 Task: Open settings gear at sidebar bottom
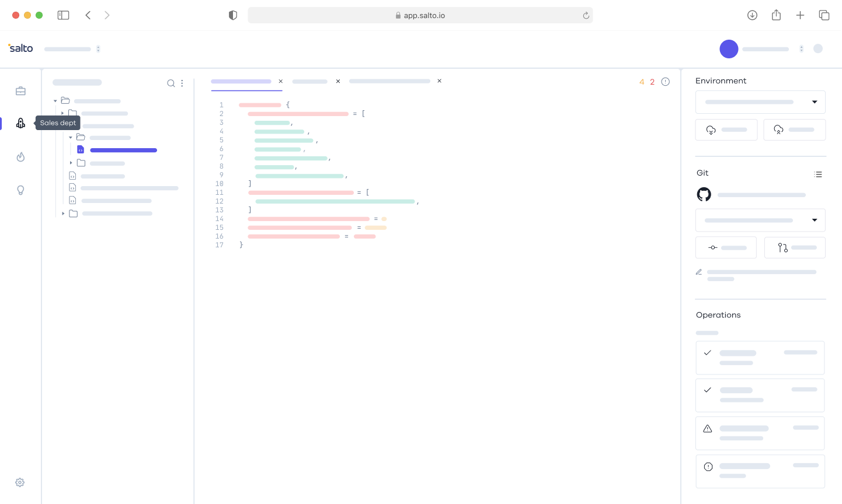click(x=20, y=482)
